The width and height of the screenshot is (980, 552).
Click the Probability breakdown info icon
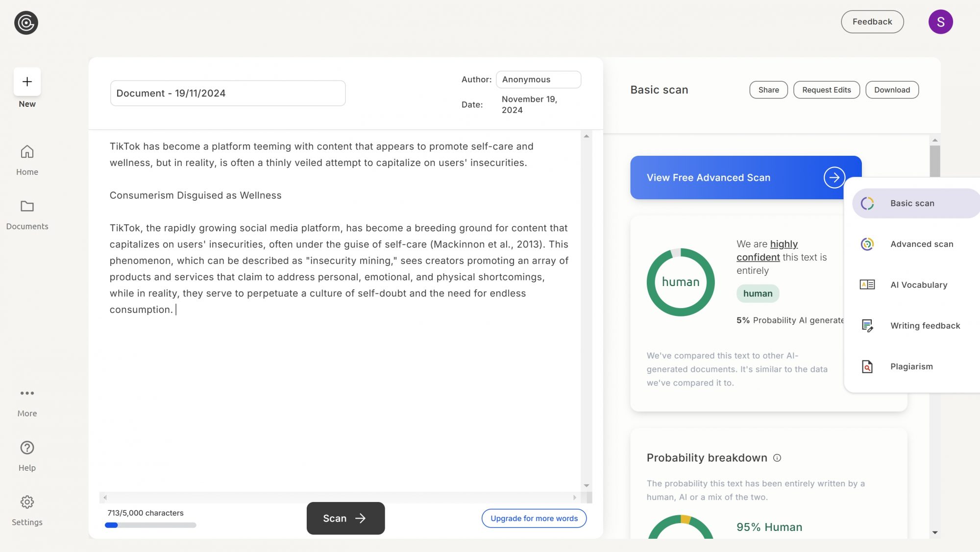tap(777, 458)
